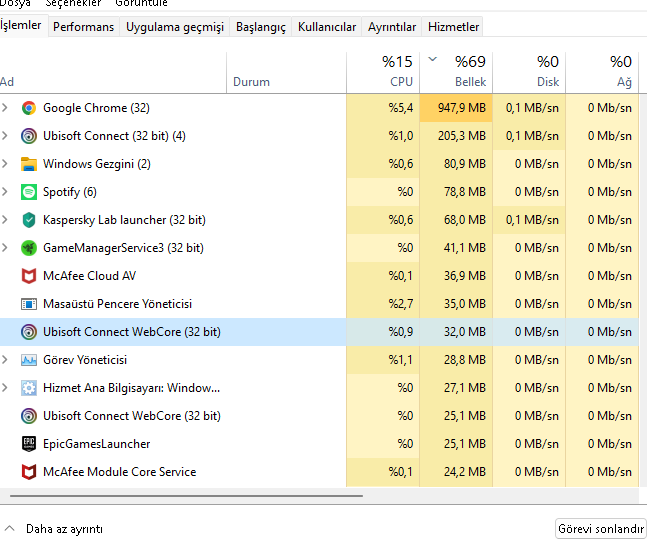Select the McAfee Module Core Service name
This screenshot has height=543, width=647.
pos(120,472)
